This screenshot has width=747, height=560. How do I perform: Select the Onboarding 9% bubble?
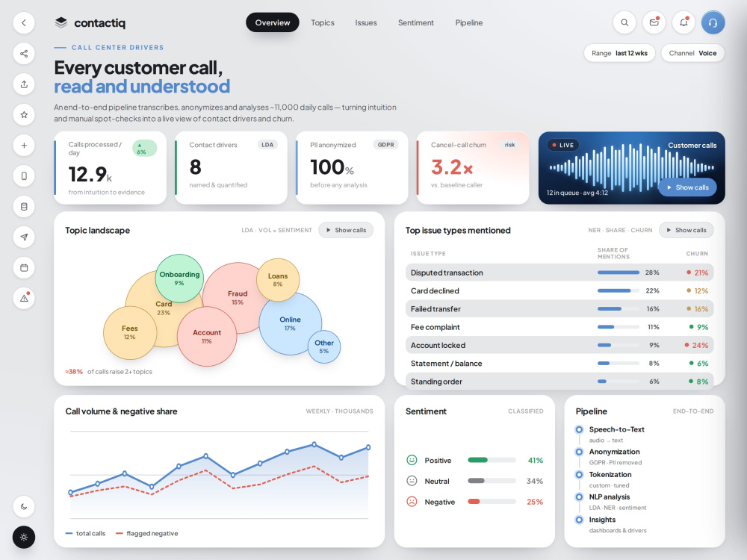[179, 278]
